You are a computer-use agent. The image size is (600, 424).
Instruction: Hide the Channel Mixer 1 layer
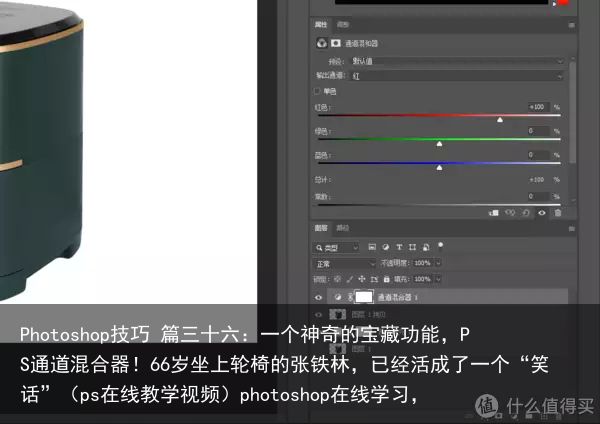[318, 297]
